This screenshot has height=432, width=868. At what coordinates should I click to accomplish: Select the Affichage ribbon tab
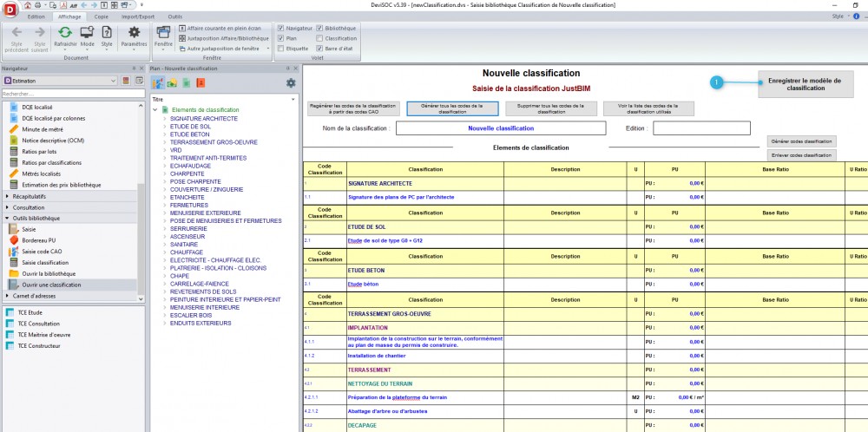coord(69,16)
